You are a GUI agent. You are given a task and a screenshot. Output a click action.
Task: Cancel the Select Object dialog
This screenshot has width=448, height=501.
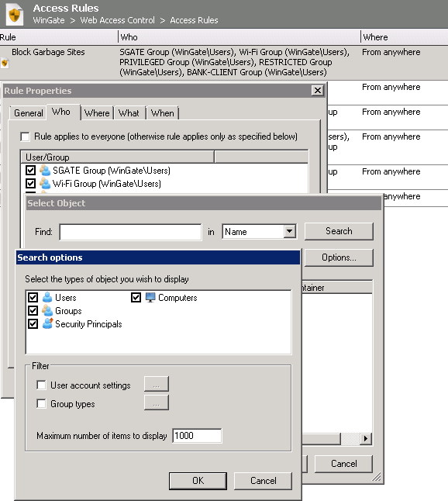click(343, 464)
